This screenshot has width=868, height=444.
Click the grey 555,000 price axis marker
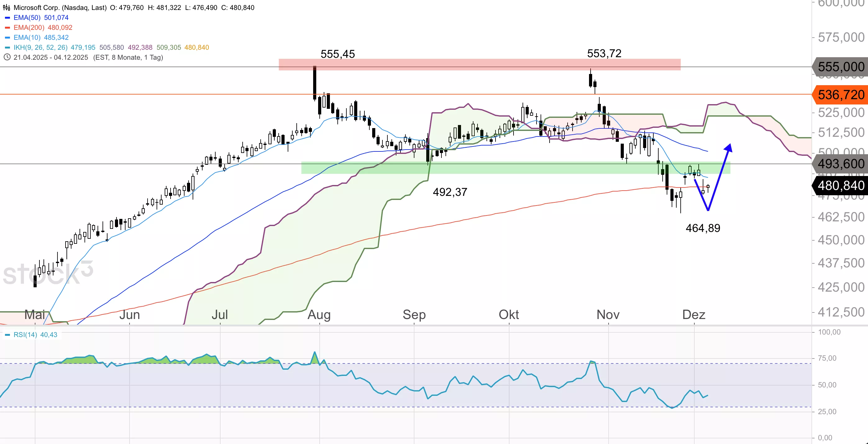(840, 67)
